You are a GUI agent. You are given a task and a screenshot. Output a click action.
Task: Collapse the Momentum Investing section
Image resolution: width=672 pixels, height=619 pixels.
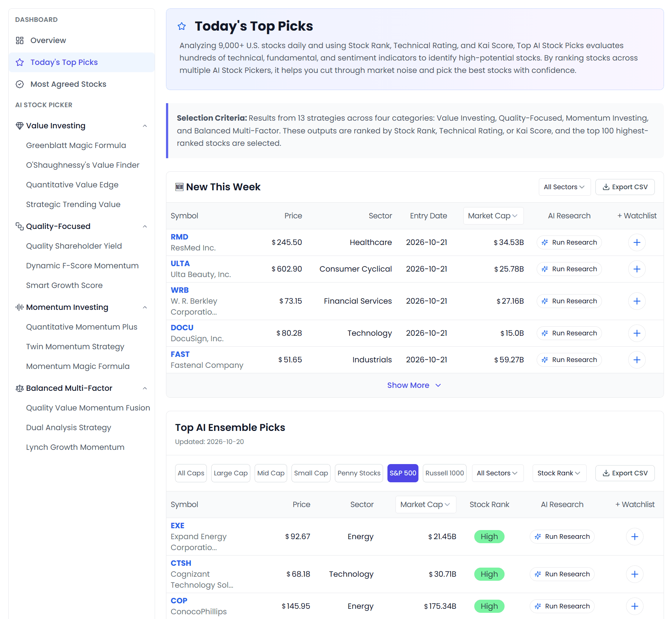coord(145,307)
